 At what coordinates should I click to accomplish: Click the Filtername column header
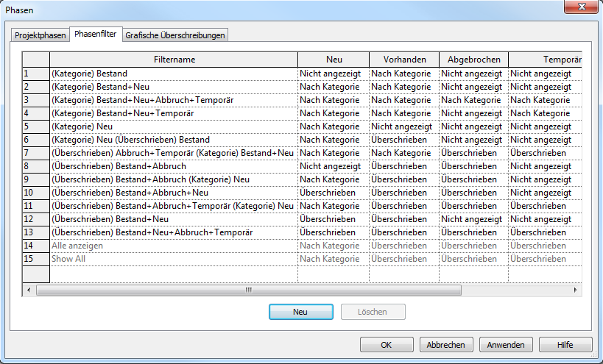pyautogui.click(x=174, y=60)
